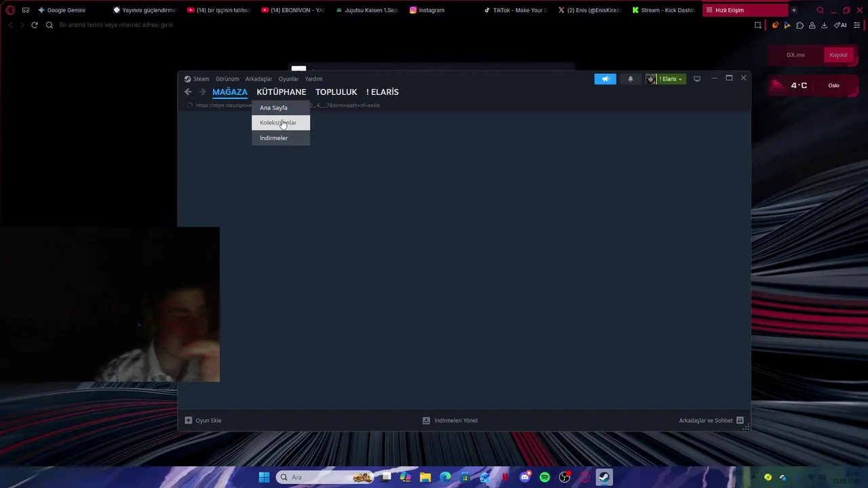Image resolution: width=868 pixels, height=488 pixels.
Task: Open the Steam notifications bell
Action: 630,79
